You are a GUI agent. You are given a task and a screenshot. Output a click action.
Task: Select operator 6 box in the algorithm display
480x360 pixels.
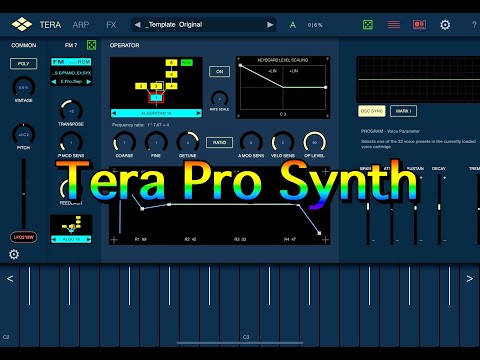point(171,62)
